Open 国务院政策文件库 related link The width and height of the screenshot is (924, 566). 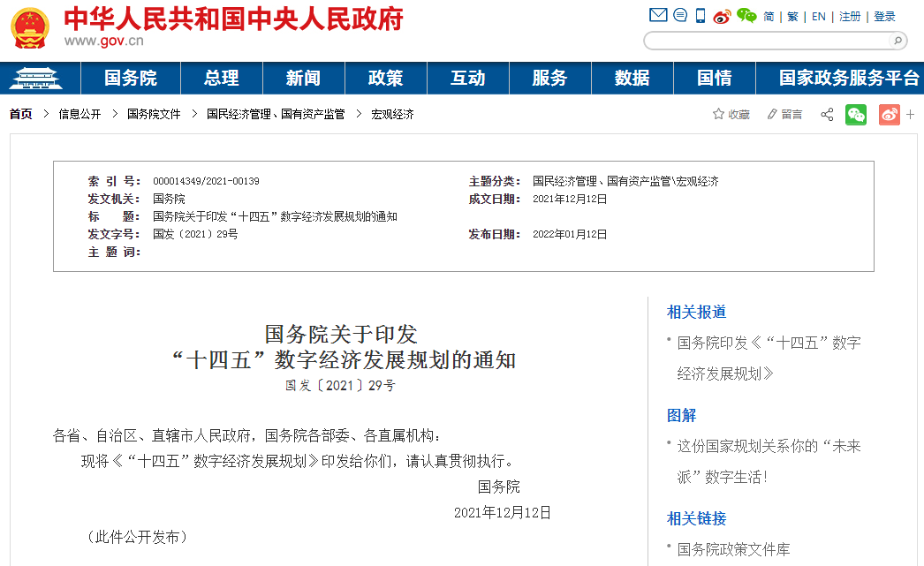point(734,549)
